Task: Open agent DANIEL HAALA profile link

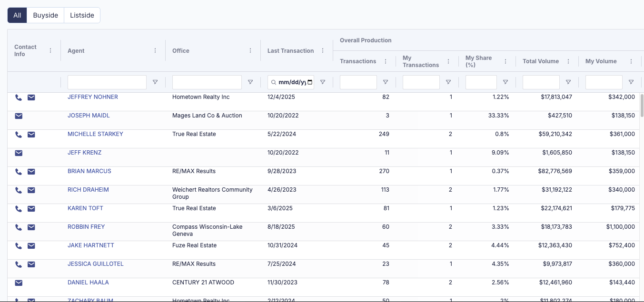Action: click(x=88, y=283)
